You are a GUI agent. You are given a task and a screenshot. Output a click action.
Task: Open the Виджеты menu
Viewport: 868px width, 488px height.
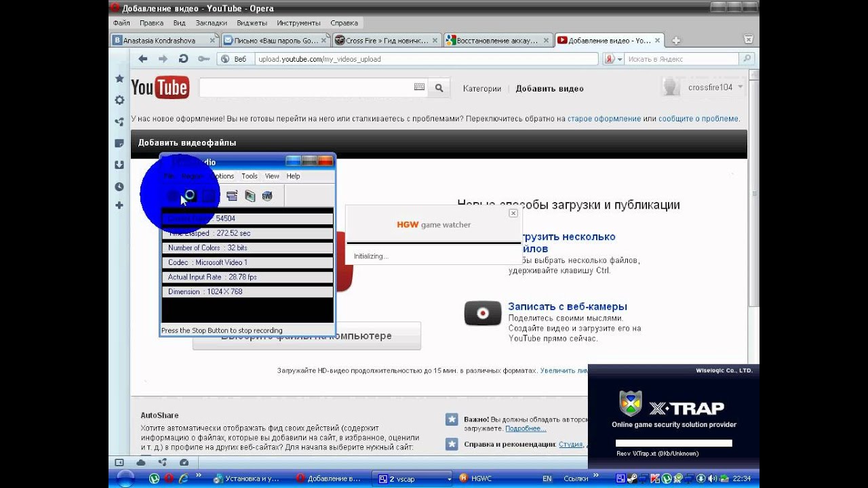point(252,22)
